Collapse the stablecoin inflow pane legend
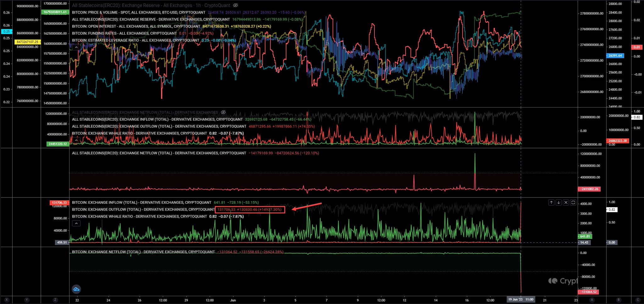This screenshot has width=644, height=304. (76, 140)
